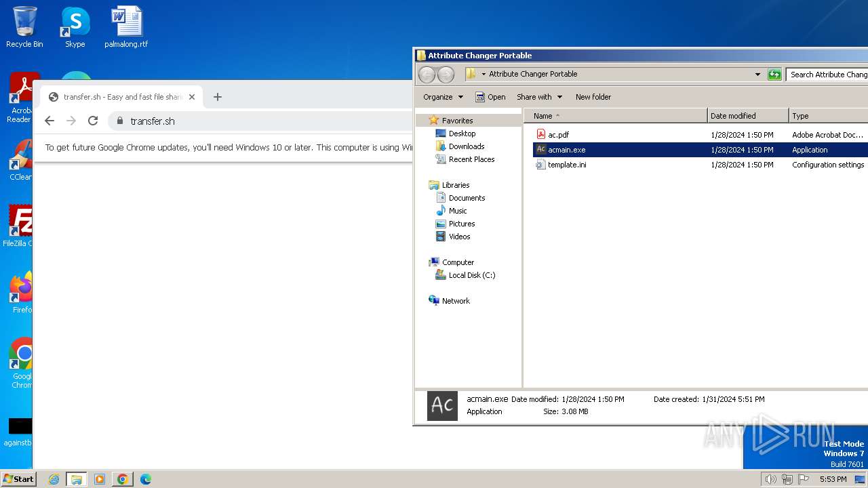This screenshot has width=868, height=488.
Task: Sort files by the Name column header
Action: pos(616,116)
